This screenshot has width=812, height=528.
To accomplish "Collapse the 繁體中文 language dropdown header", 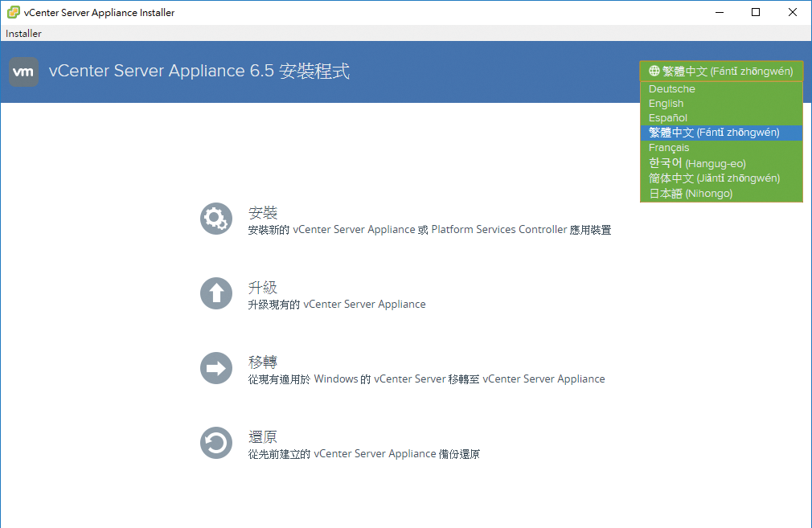I will click(x=721, y=71).
